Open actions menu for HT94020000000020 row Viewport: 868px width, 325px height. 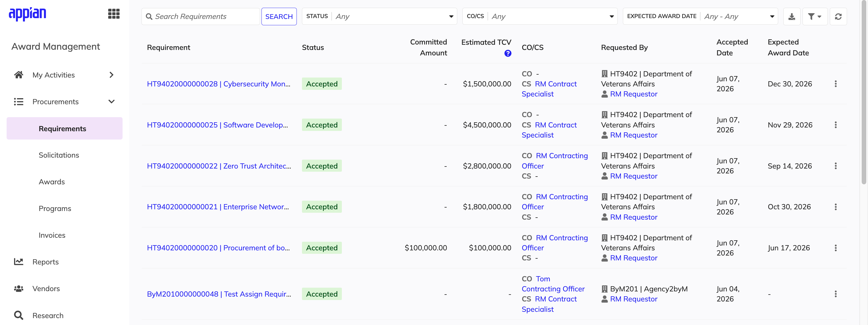(835, 248)
